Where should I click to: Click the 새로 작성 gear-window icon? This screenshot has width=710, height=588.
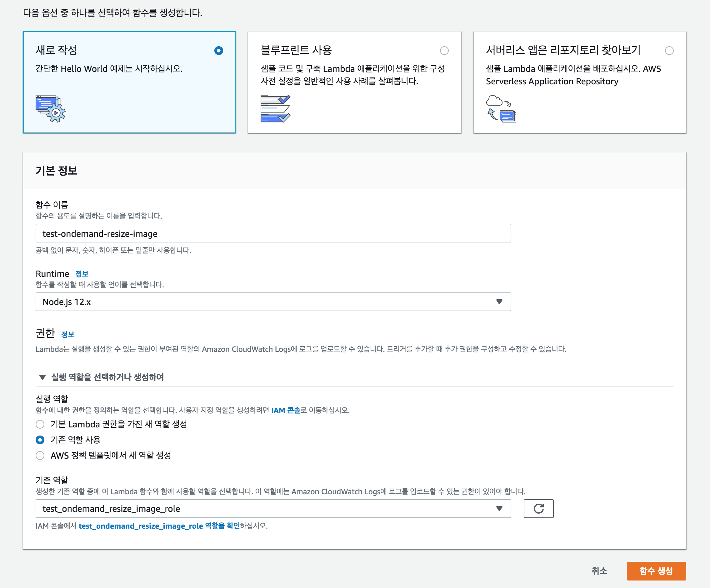click(x=50, y=108)
